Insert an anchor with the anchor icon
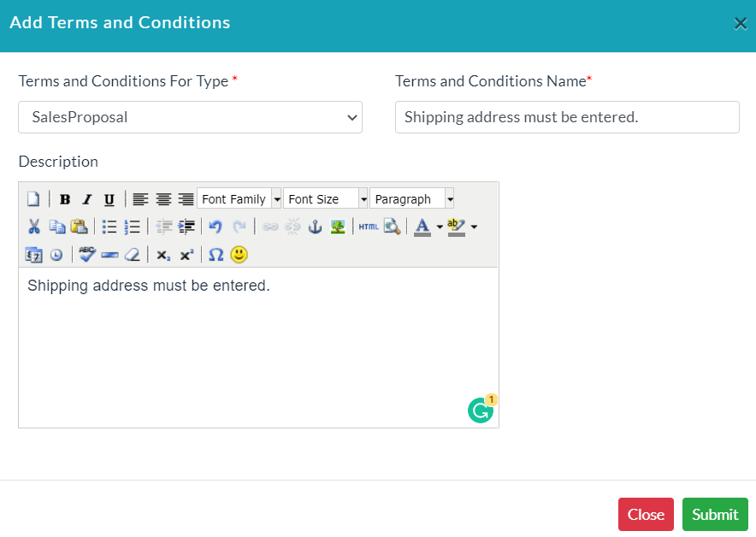 [x=315, y=227]
